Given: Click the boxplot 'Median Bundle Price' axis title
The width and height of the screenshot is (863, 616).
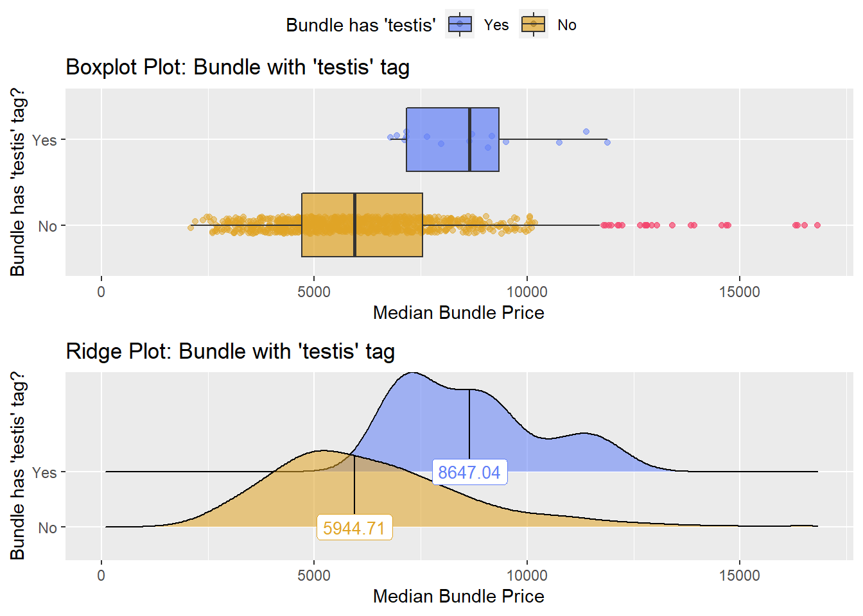Looking at the screenshot, I should [458, 312].
